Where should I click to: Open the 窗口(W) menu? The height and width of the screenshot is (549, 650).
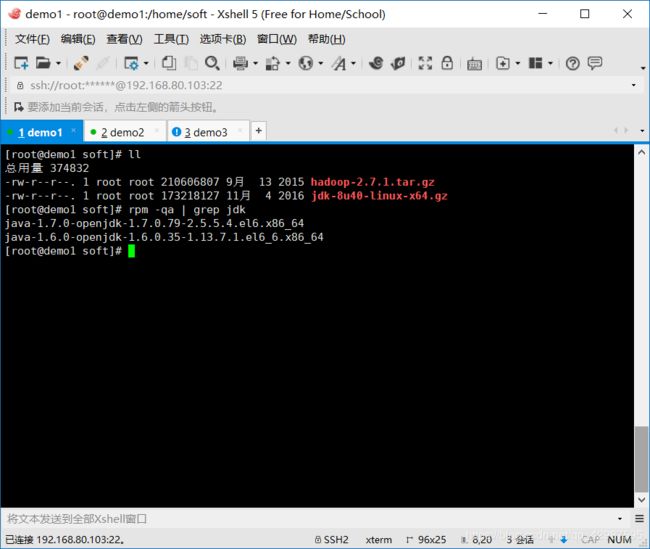[277, 39]
